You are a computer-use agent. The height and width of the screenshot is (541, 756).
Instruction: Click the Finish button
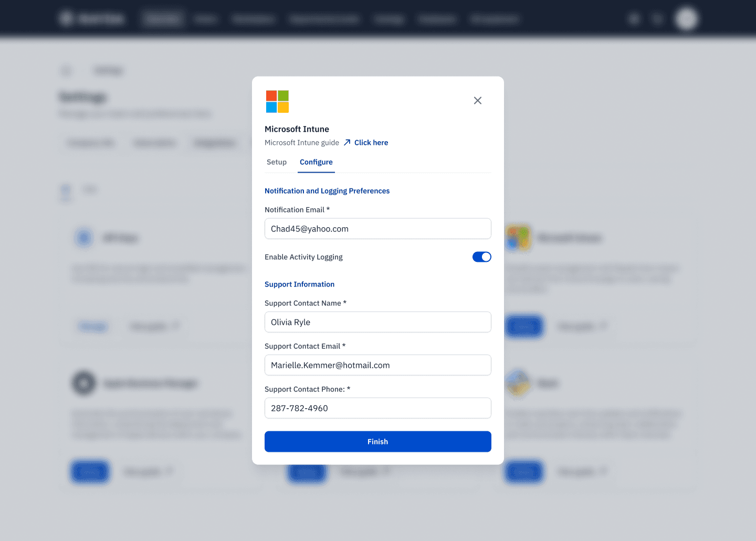[378, 442]
